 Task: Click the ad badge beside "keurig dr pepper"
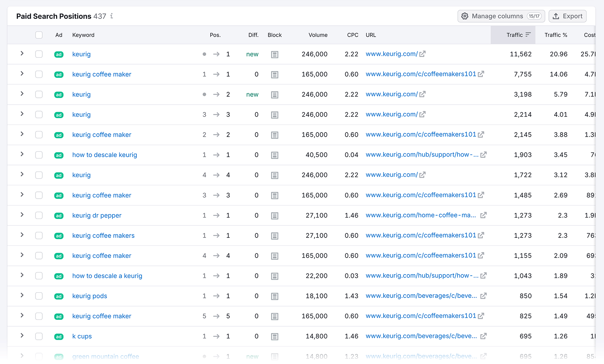click(x=59, y=215)
